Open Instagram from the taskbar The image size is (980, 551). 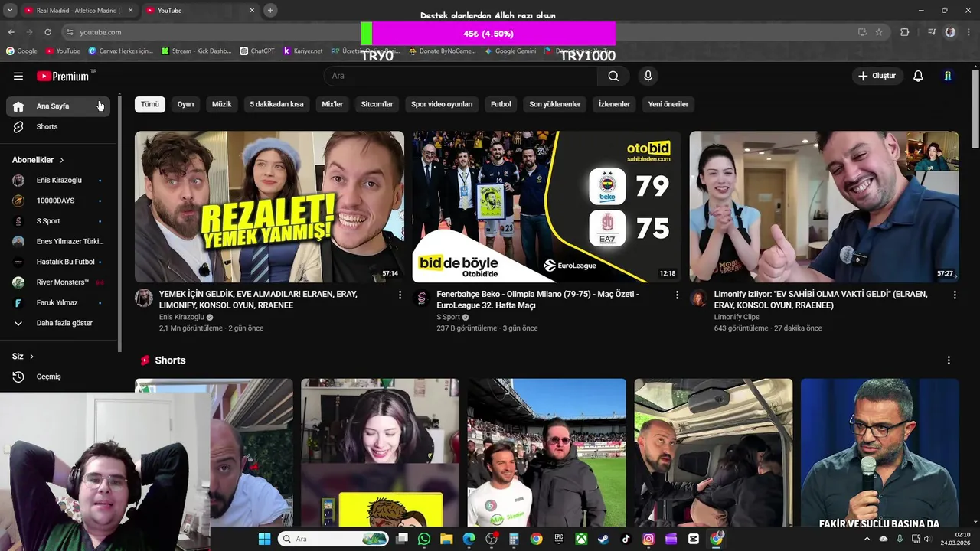(x=648, y=539)
